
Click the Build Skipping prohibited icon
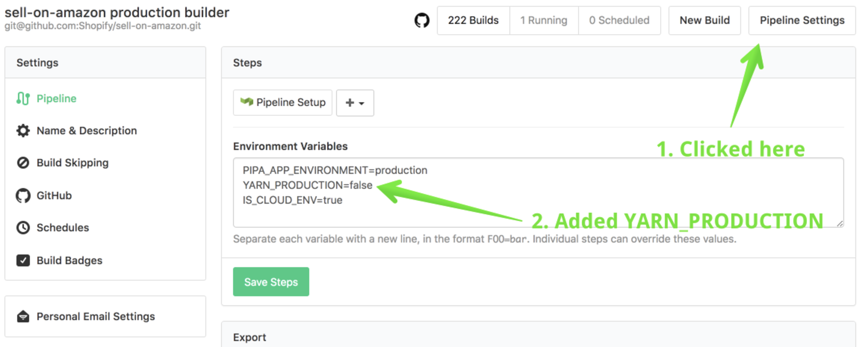23,163
